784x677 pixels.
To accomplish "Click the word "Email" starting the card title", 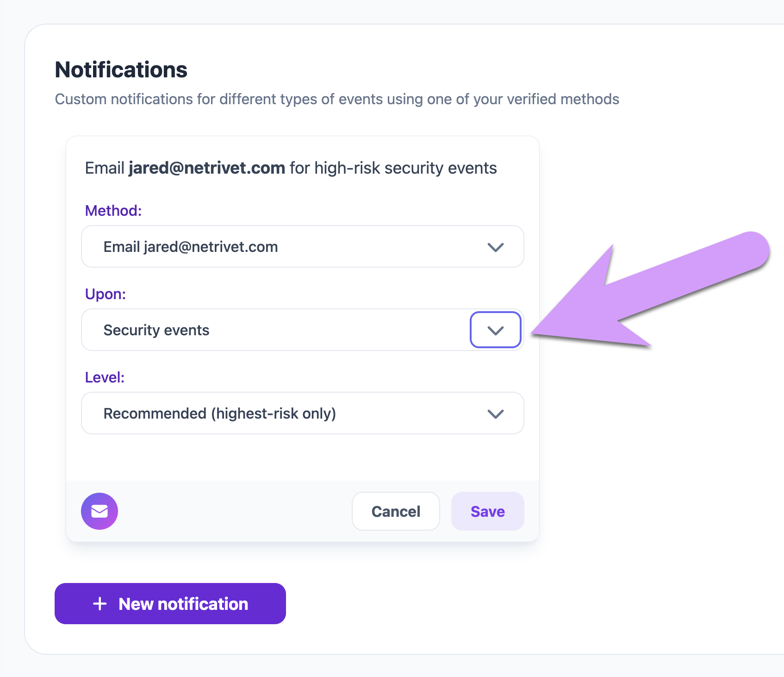I will point(105,168).
